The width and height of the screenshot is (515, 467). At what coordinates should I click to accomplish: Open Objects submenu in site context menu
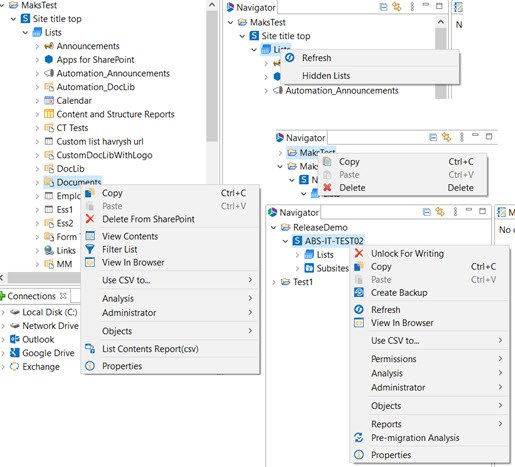(430, 406)
